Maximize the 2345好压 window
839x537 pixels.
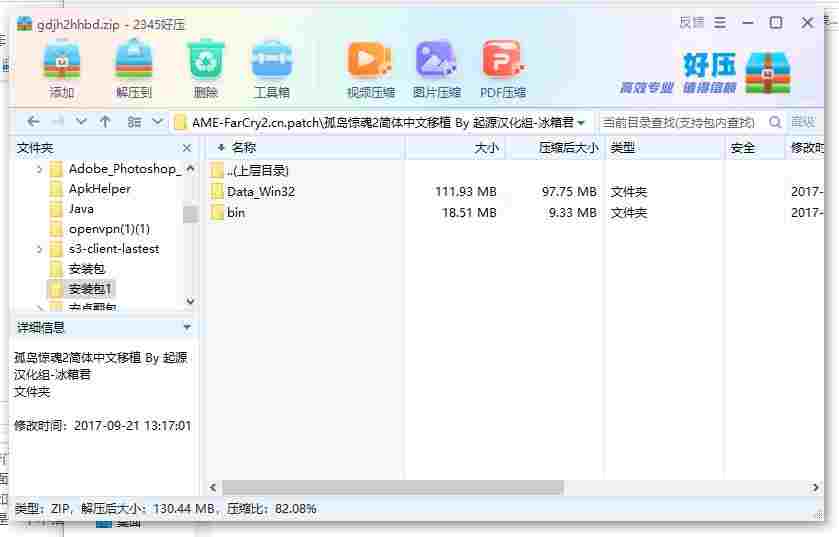point(776,23)
